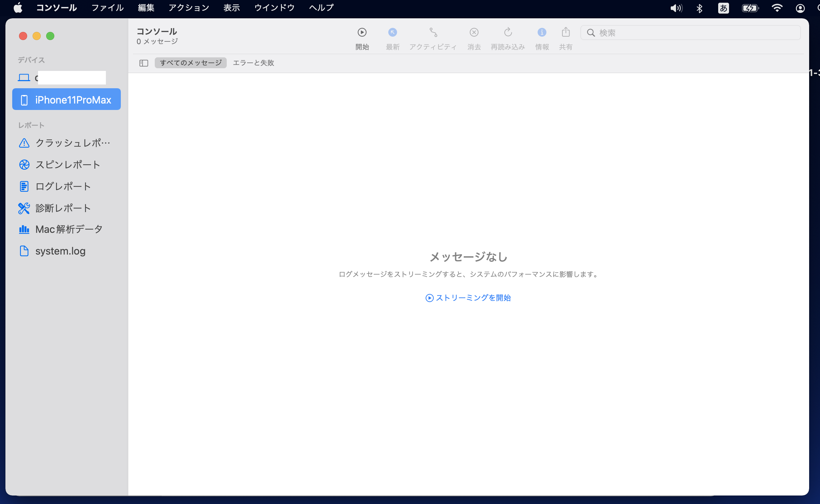The width and height of the screenshot is (820, 504).
Task: Click ストリーミングを開始 link
Action: [468, 298]
